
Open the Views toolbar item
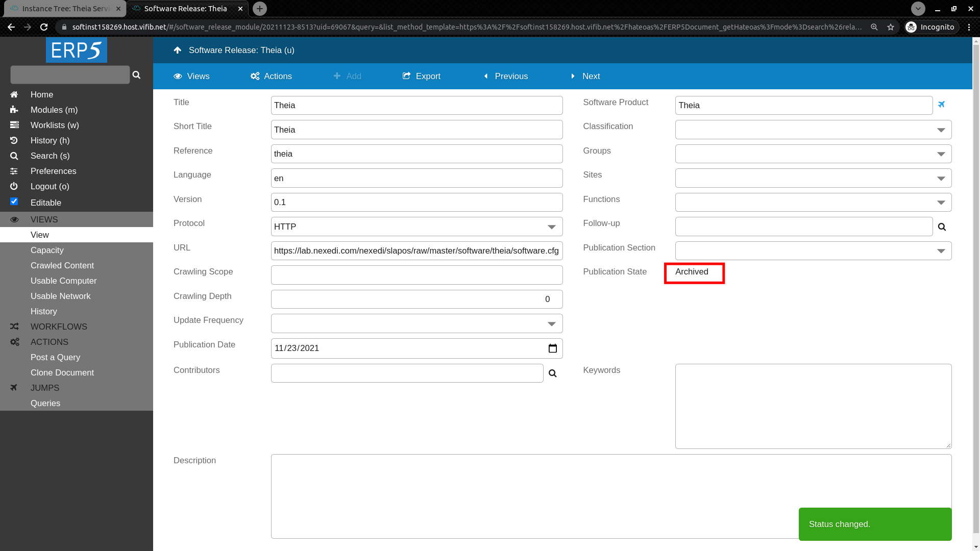coord(191,76)
